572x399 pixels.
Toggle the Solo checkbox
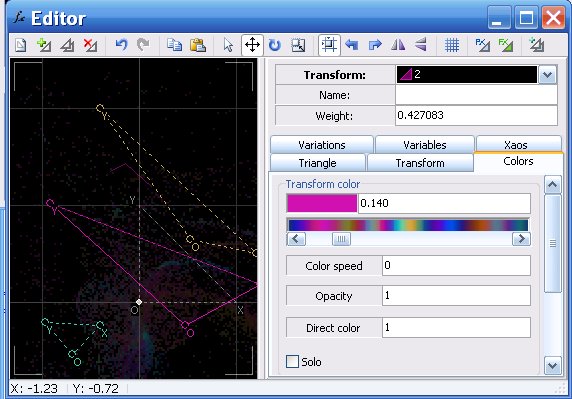[x=292, y=362]
